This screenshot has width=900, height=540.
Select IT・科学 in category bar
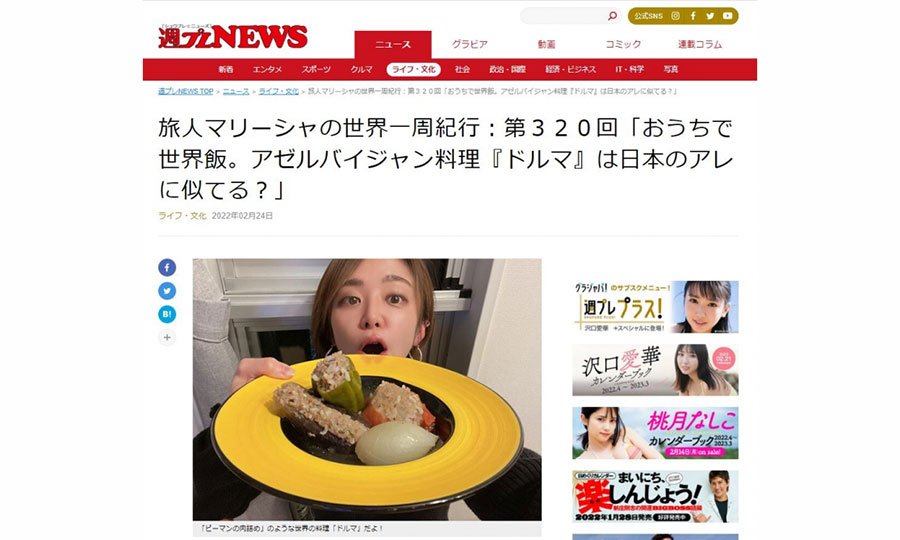coord(630,69)
